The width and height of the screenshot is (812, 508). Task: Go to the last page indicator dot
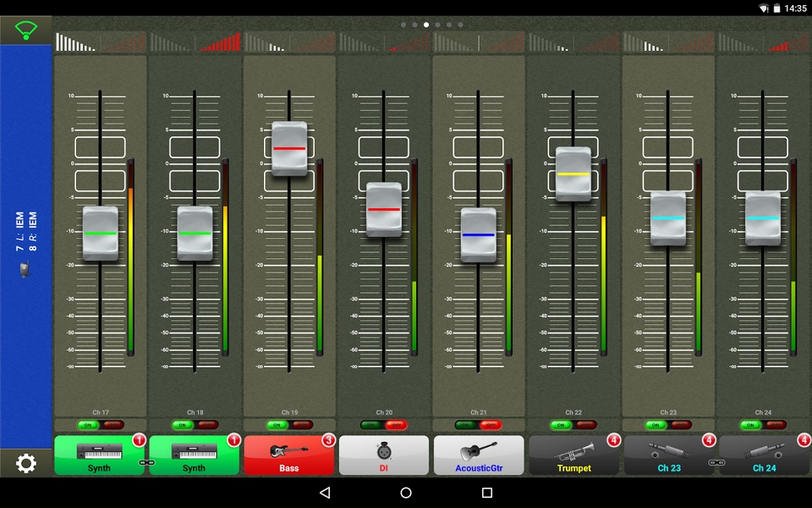pos(460,25)
